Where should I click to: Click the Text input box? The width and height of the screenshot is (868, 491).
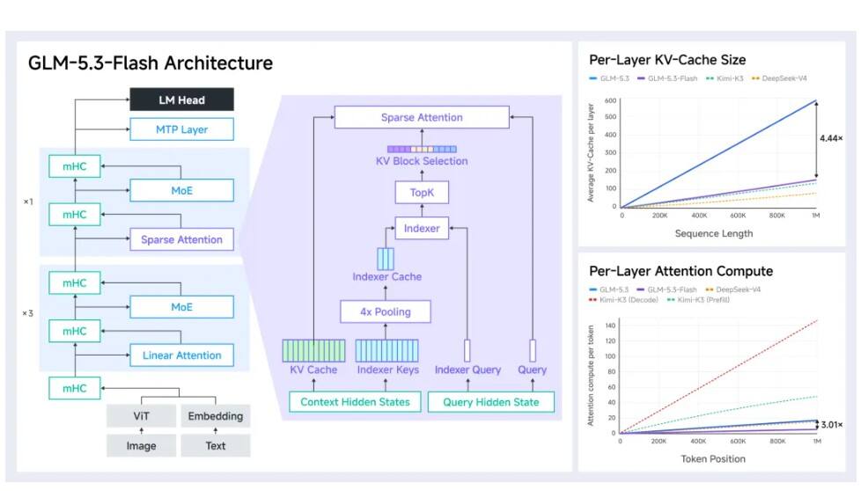click(x=216, y=445)
